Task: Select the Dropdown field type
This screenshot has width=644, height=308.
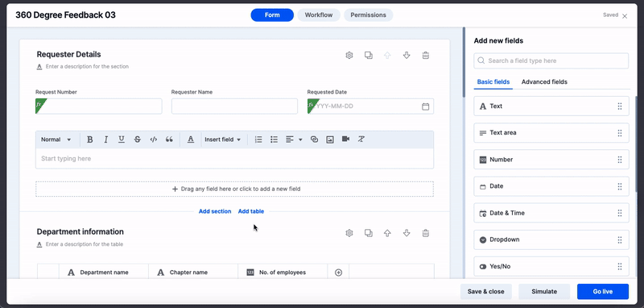Action: [x=551, y=239]
